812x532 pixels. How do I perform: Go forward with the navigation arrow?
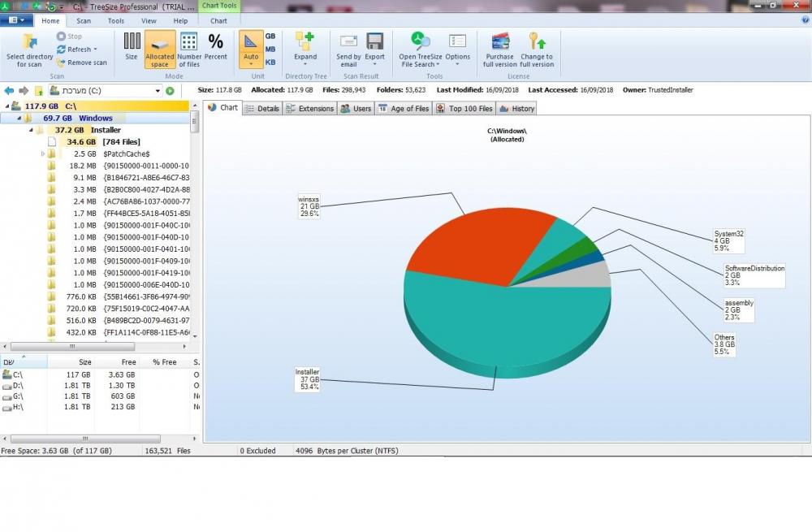click(24, 91)
